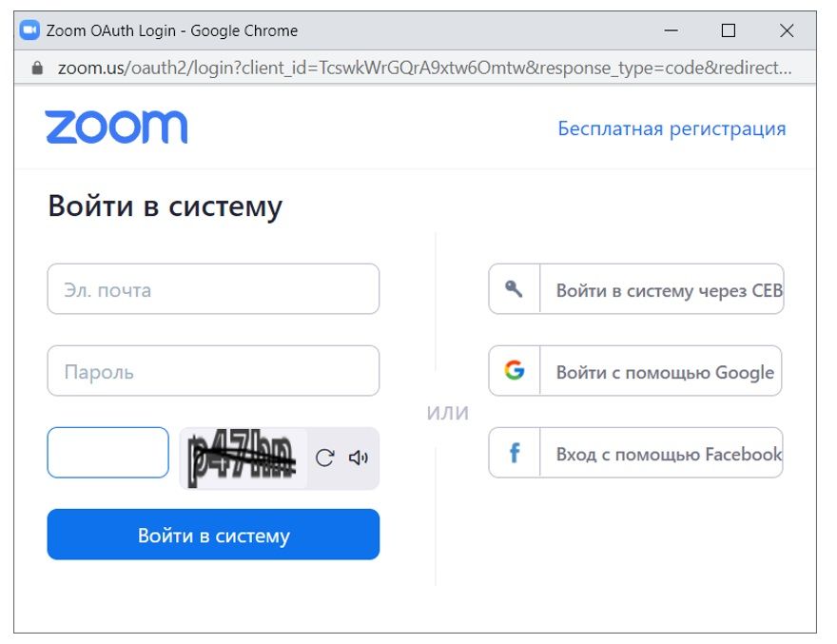Click the captcha refresh icon
Image resolution: width=837 pixels, height=644 pixels.
click(324, 458)
